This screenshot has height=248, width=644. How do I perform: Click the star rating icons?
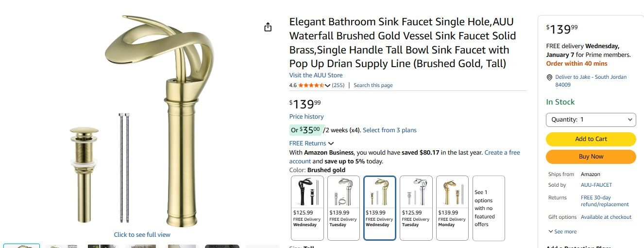[x=310, y=86]
